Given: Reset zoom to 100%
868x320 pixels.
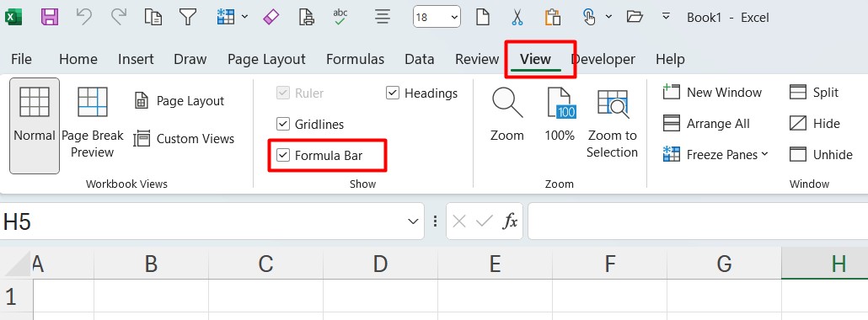Looking at the screenshot, I should tap(560, 115).
